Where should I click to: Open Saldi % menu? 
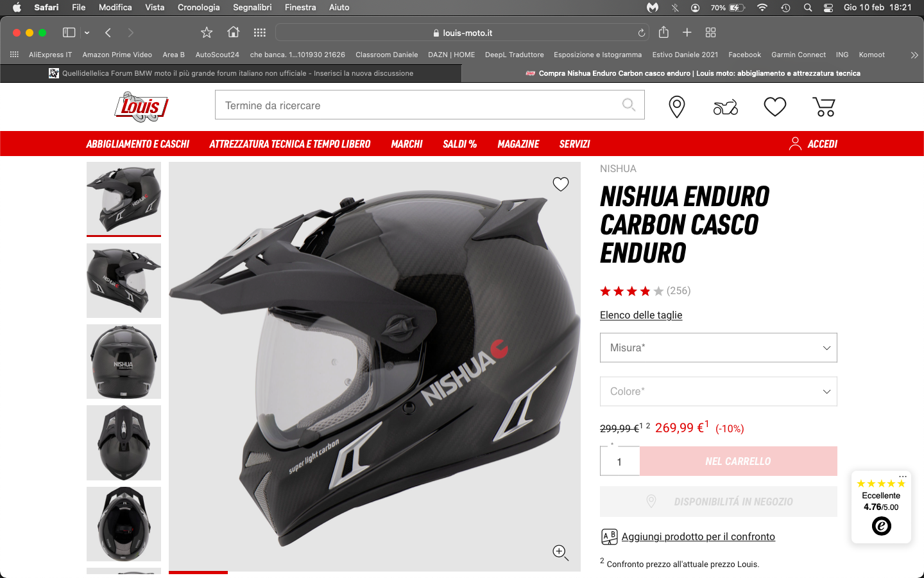459,144
